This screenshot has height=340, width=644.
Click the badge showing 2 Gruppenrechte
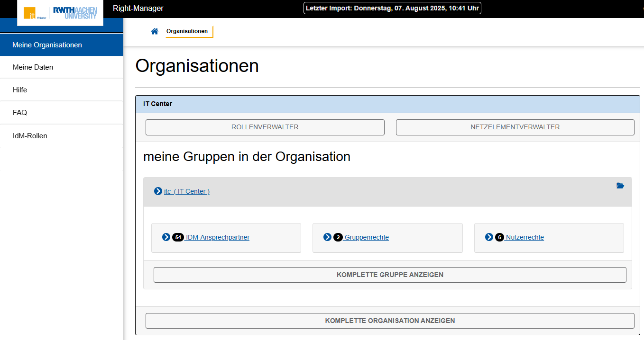(x=339, y=237)
